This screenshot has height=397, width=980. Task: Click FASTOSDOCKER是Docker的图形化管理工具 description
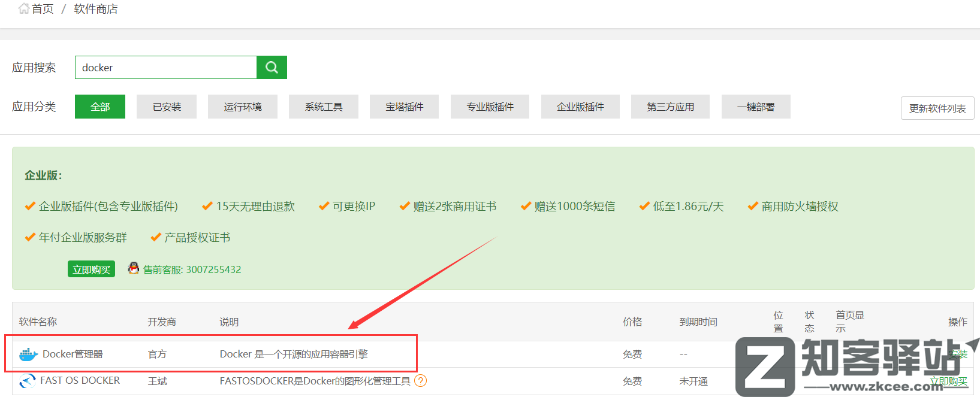click(x=315, y=381)
